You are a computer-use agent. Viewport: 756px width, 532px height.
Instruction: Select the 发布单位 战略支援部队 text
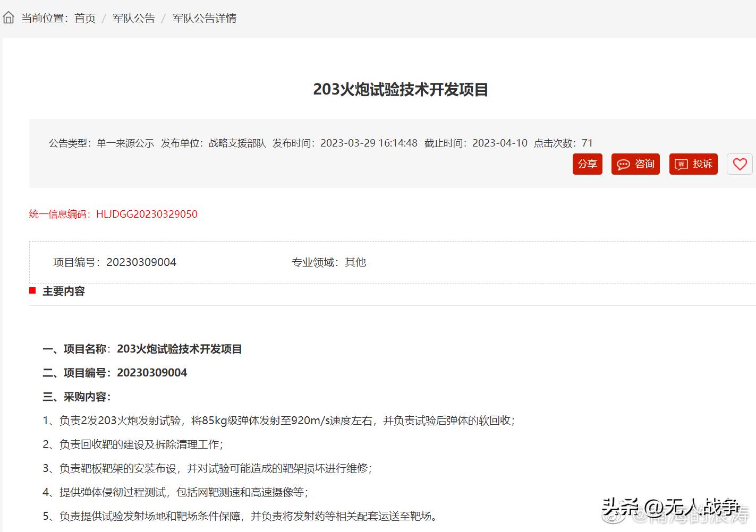click(x=214, y=143)
